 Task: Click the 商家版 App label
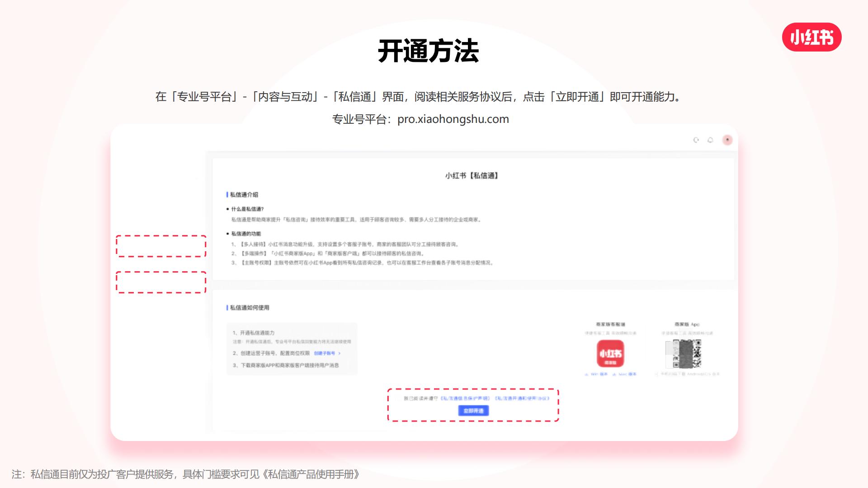point(687,324)
